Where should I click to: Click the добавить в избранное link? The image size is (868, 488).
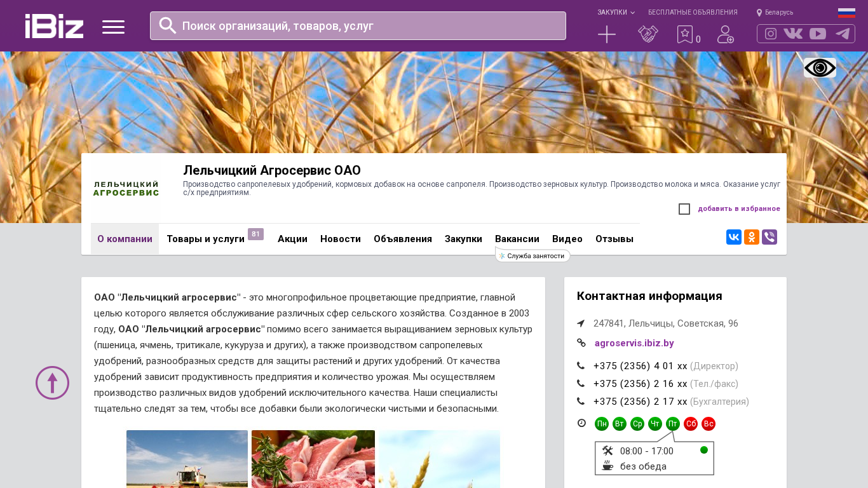[739, 209]
